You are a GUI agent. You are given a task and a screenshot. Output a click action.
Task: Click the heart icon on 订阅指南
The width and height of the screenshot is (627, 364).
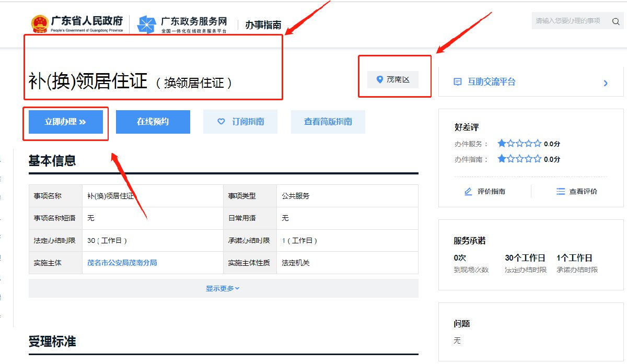point(221,122)
